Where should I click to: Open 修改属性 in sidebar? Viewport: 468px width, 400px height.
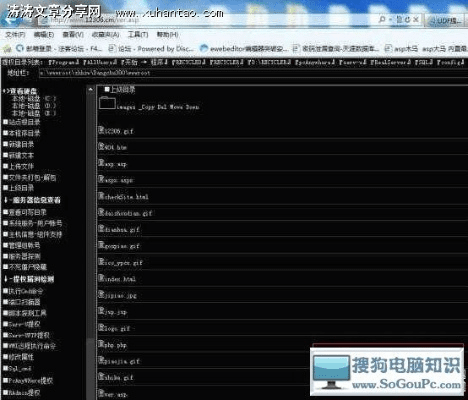[x=19, y=357]
